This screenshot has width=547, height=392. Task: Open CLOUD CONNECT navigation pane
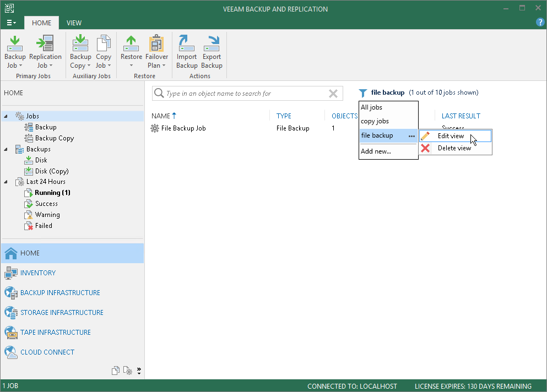tap(73, 352)
